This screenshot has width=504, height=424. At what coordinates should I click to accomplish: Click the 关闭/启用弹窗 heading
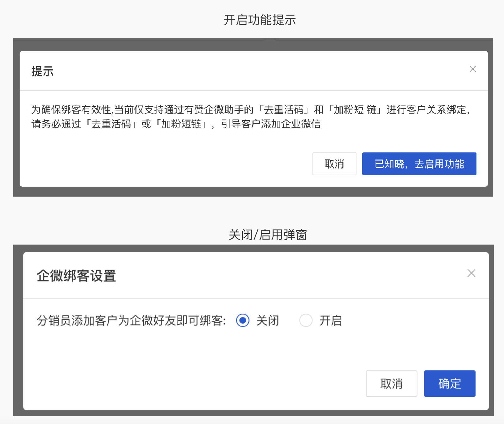pyautogui.click(x=268, y=235)
